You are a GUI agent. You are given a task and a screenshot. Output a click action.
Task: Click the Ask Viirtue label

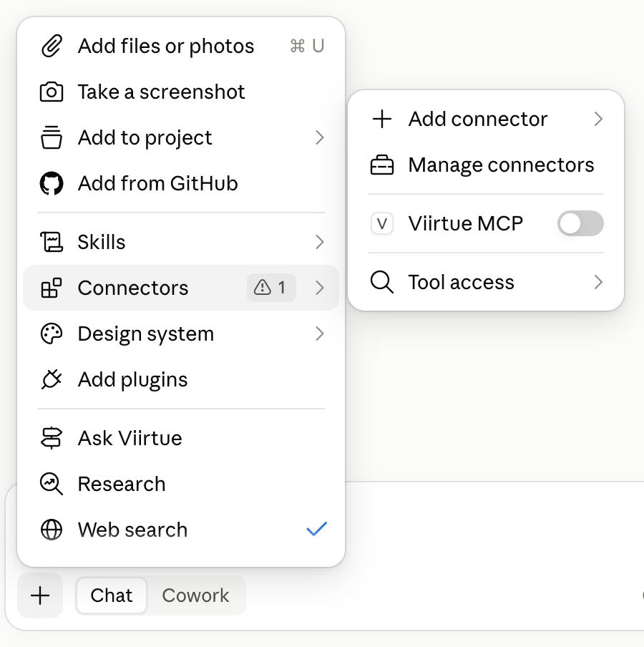[x=130, y=438]
